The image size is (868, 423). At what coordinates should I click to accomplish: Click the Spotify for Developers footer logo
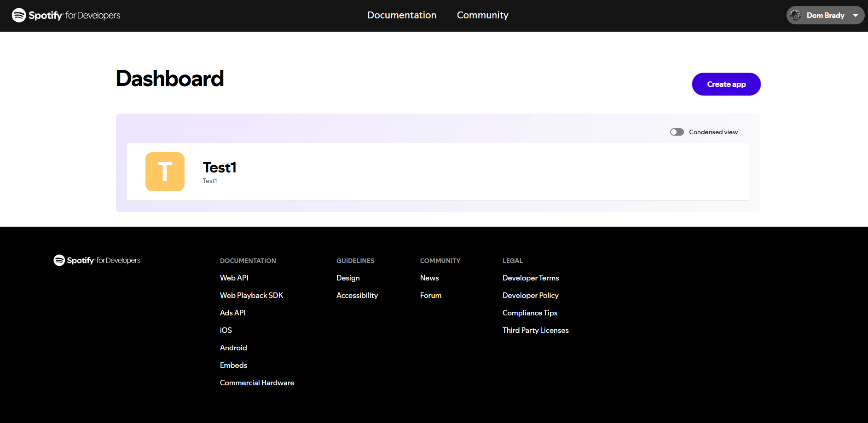[x=97, y=260]
